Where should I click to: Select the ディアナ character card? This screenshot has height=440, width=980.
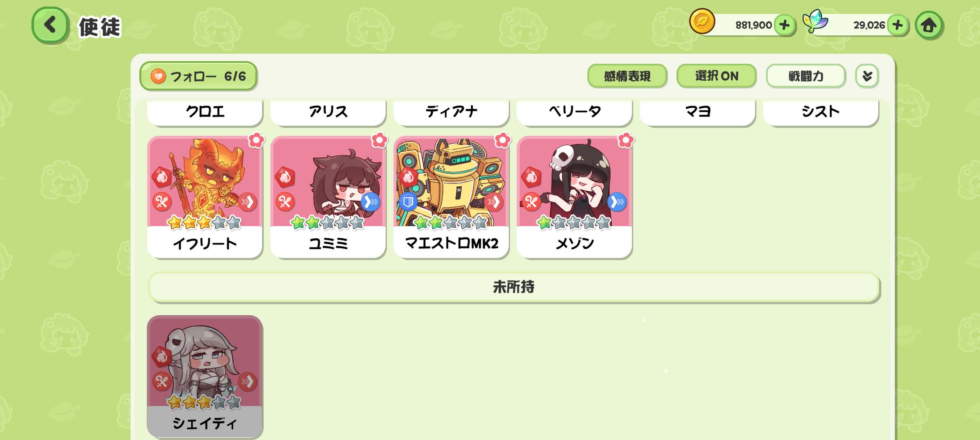tap(451, 112)
